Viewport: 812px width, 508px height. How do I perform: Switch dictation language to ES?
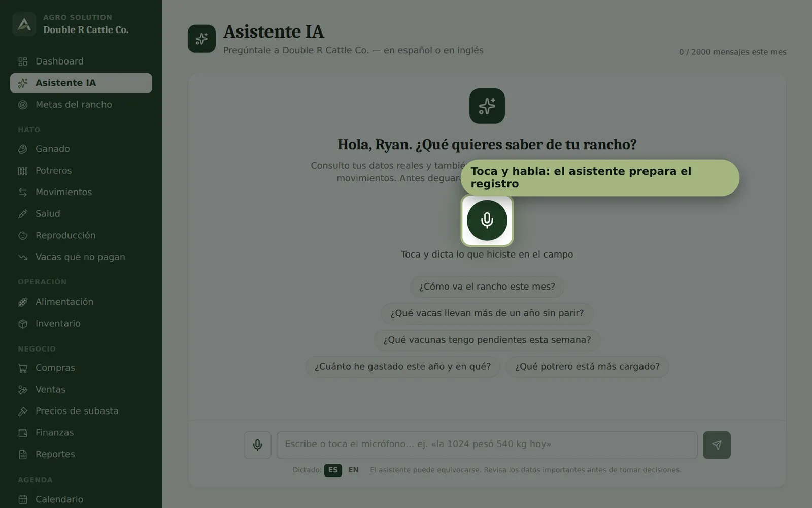[333, 470]
